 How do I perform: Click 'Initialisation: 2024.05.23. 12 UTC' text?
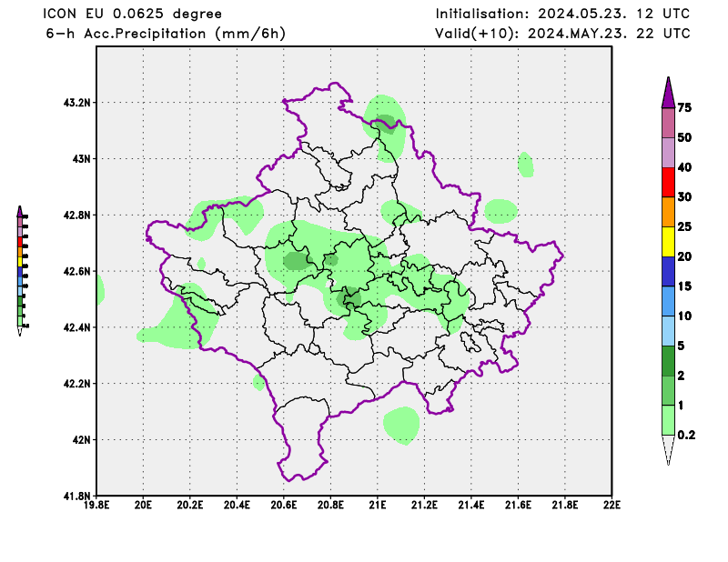click(562, 14)
